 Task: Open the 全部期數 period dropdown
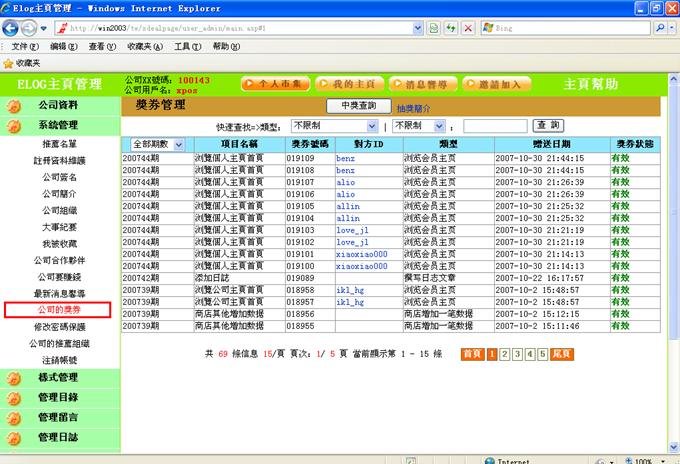coord(157,145)
